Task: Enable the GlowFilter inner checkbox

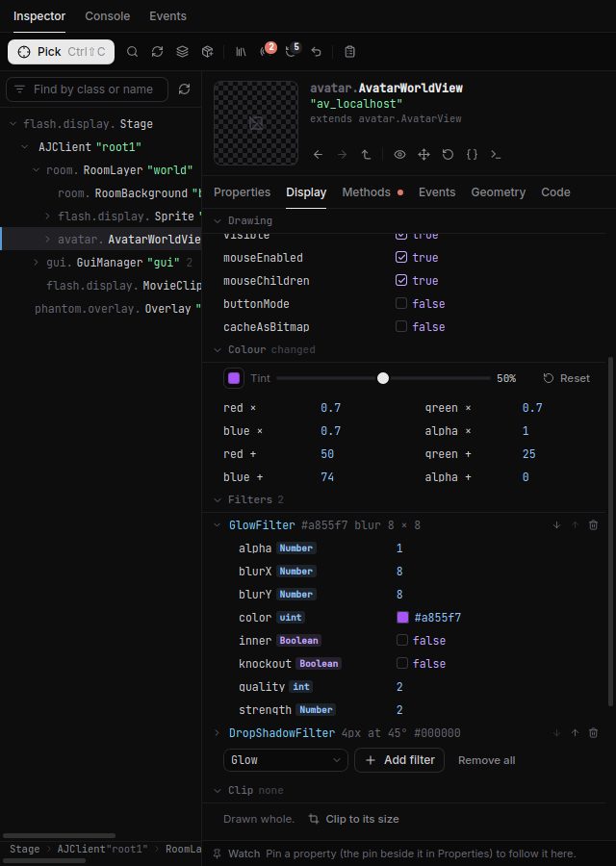Action: (x=402, y=640)
